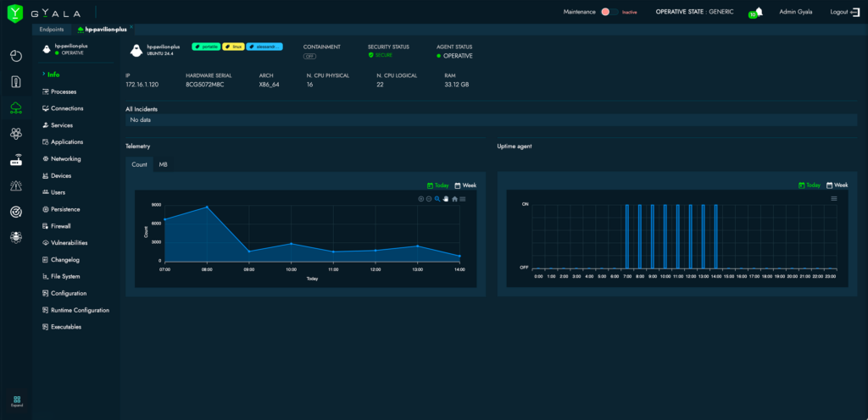Close the hp-pavilion-plus tab
The height and width of the screenshot is (420, 868).
coord(131,28)
